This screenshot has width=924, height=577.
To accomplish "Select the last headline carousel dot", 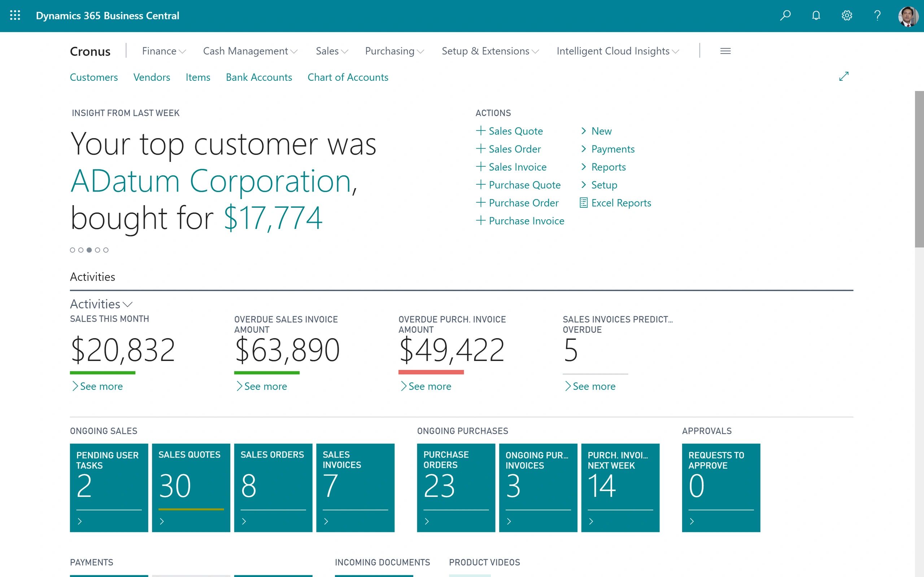I will (106, 250).
